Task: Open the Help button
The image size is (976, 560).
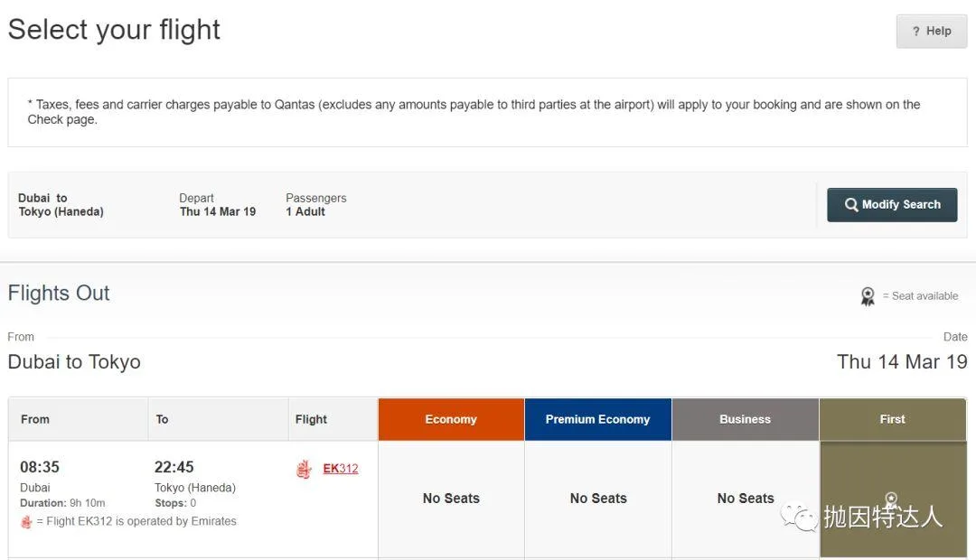Action: (x=931, y=31)
